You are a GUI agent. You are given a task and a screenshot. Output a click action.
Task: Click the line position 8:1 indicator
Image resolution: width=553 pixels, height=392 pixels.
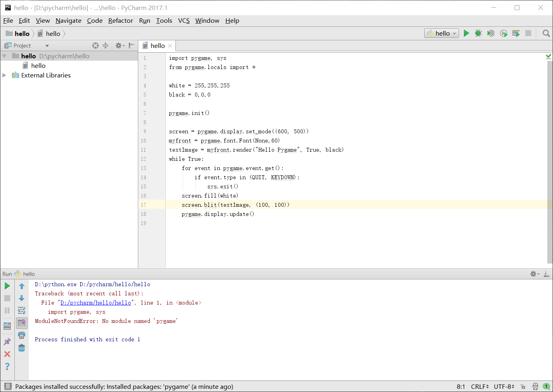click(x=461, y=386)
